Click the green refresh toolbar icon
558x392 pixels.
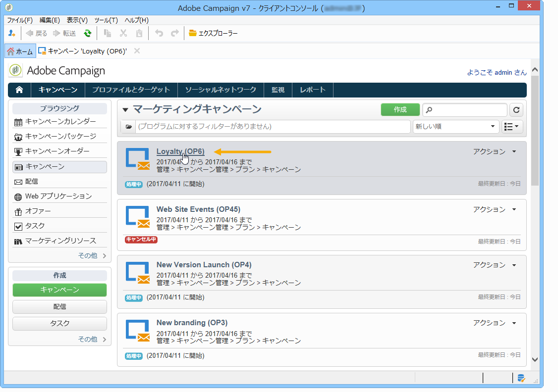click(x=88, y=33)
